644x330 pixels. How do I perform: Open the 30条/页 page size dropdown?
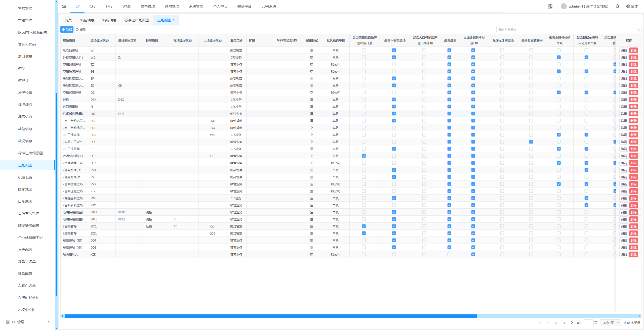point(610,323)
